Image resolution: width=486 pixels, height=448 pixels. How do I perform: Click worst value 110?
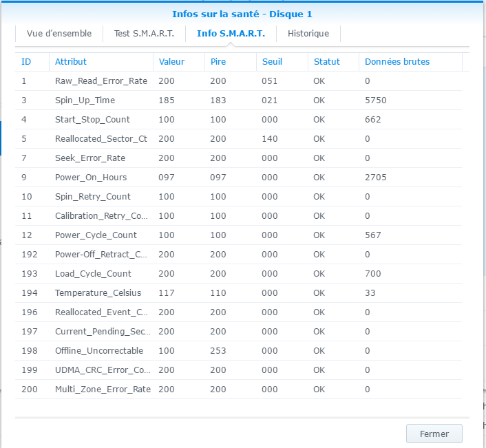tap(218, 292)
